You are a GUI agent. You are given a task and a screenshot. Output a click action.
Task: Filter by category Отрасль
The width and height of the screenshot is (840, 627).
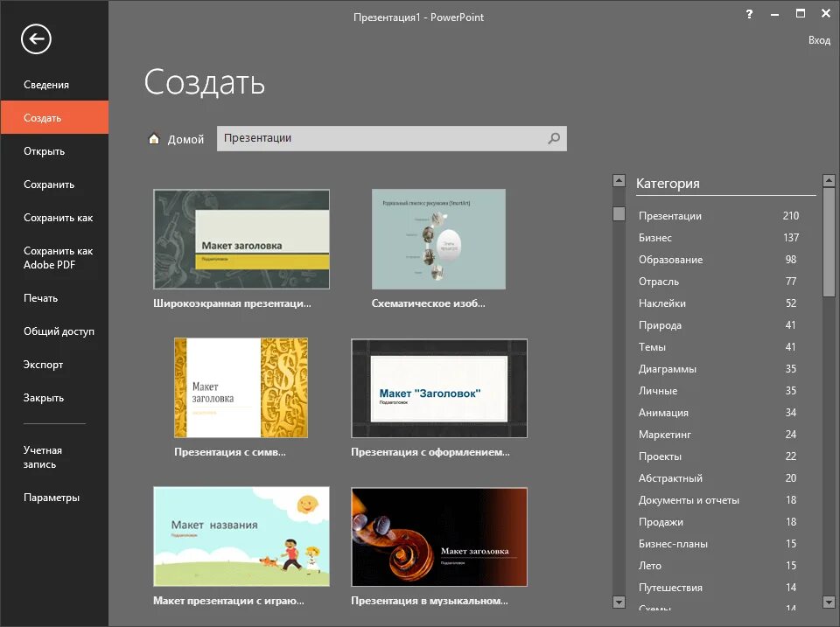point(717,282)
